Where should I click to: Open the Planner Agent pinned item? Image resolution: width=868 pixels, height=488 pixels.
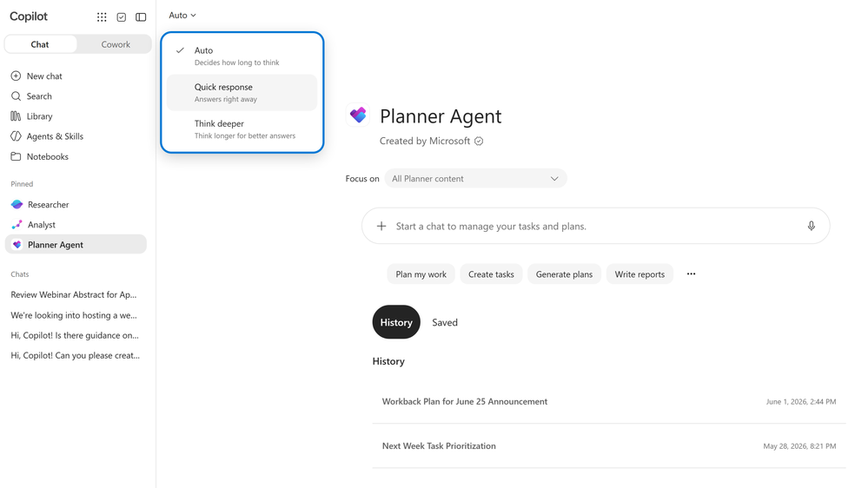(76, 245)
